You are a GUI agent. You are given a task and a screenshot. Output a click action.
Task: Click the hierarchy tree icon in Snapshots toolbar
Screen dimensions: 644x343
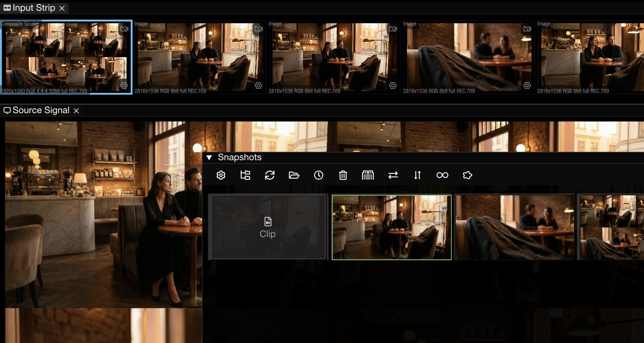(245, 175)
